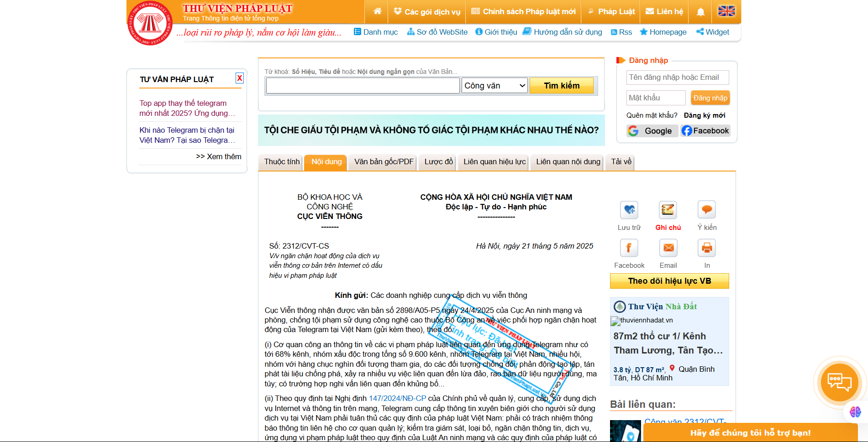Viewport: 868px width, 442px height.
Task: Set as Homepage star link
Action: coord(663,32)
